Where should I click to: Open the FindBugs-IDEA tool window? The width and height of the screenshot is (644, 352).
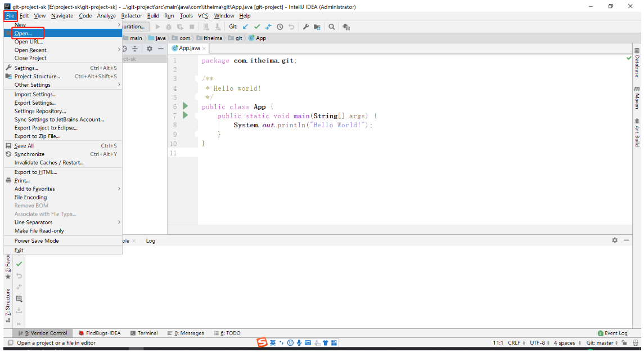click(100, 333)
